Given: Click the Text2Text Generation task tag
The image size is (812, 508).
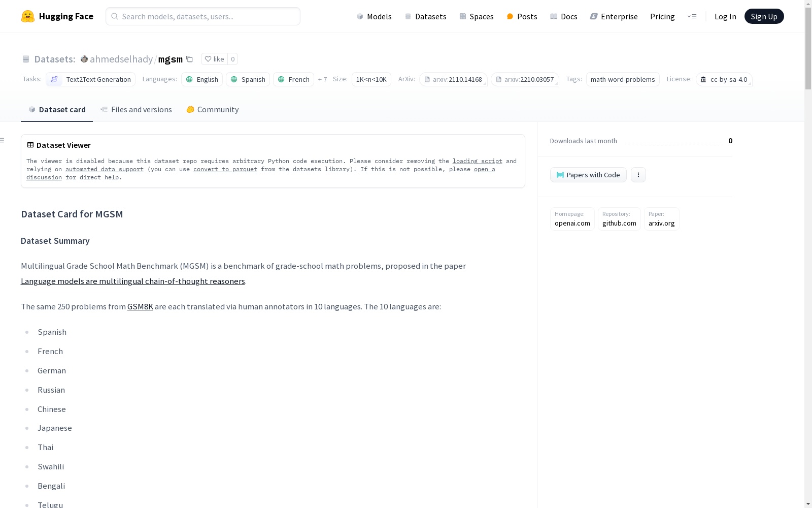Looking at the screenshot, I should (90, 79).
